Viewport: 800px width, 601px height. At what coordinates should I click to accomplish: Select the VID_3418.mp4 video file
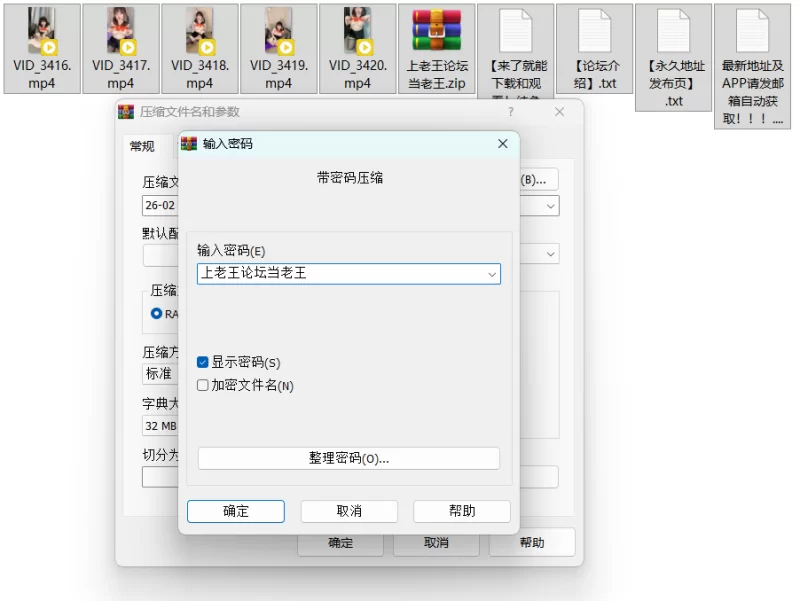click(x=200, y=32)
